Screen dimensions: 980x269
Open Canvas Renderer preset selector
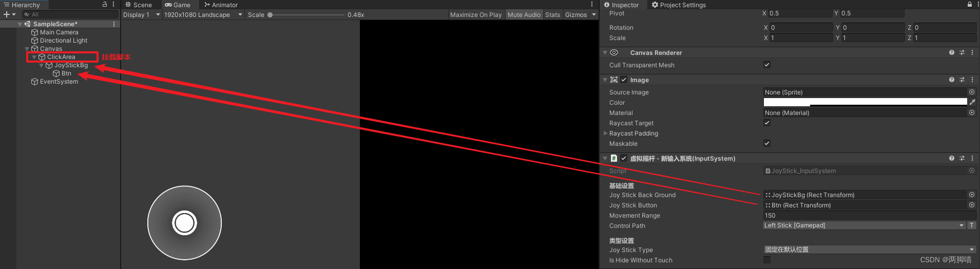962,52
